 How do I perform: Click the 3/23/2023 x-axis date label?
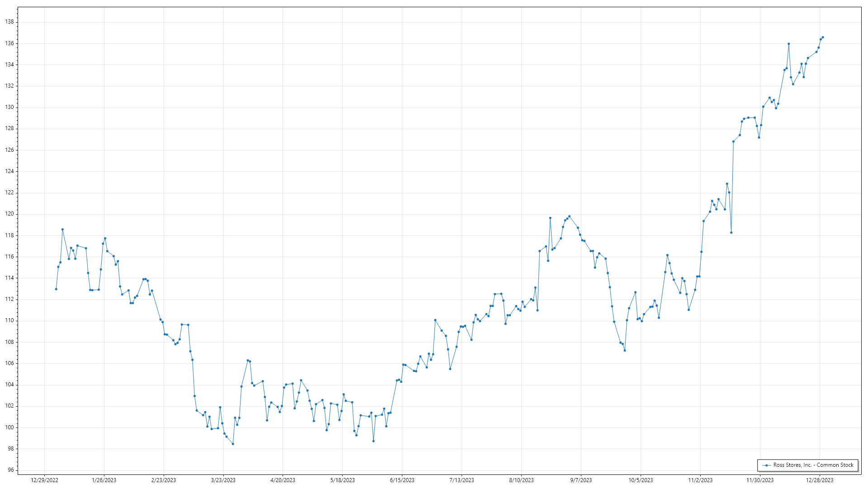point(223,480)
